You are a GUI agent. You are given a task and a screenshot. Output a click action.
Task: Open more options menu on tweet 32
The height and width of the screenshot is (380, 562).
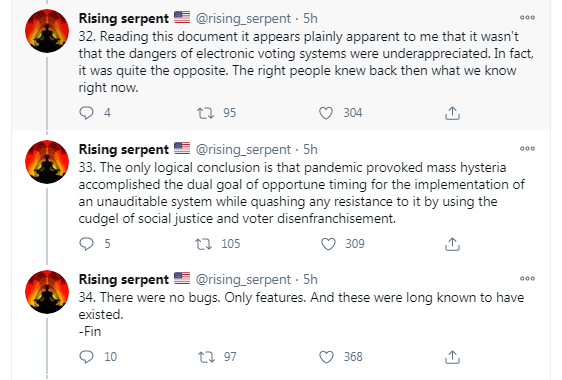(527, 18)
